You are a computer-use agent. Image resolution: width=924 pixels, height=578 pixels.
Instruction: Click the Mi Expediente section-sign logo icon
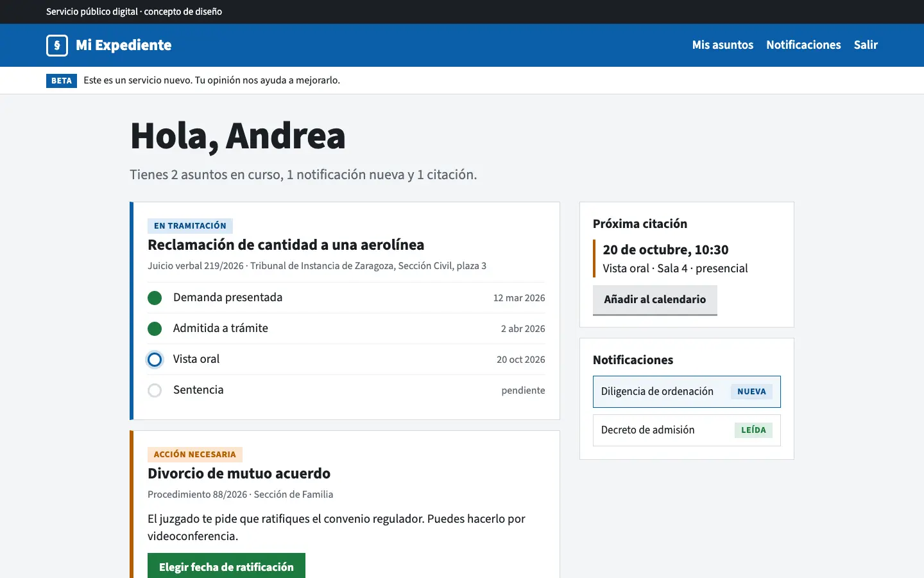coord(57,45)
